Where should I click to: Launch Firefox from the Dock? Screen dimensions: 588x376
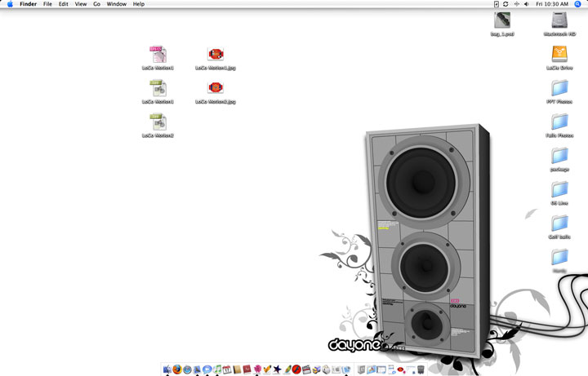coord(177,369)
